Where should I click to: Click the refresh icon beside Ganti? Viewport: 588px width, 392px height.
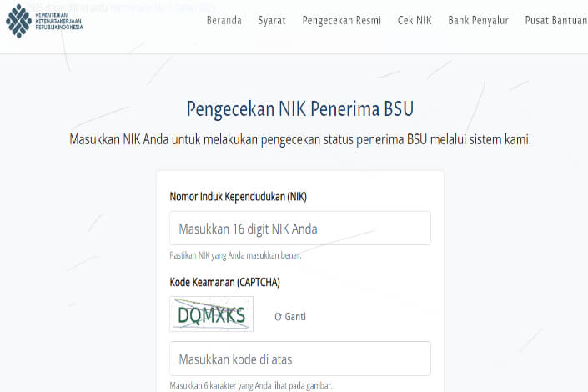(x=279, y=317)
